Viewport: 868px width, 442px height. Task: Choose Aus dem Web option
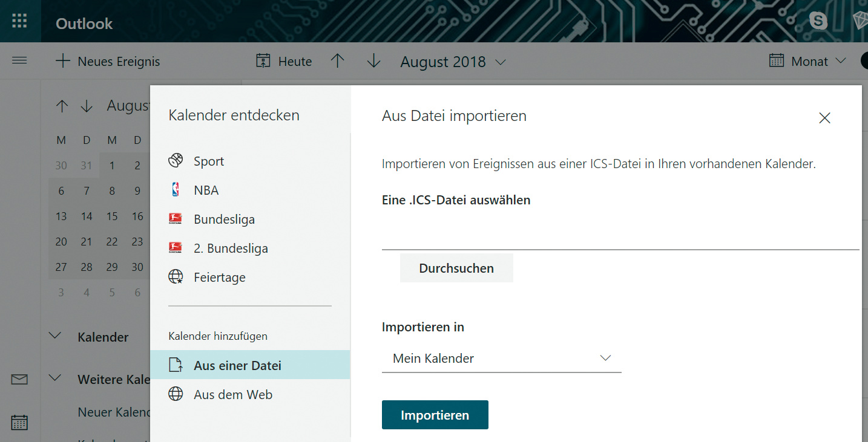click(x=233, y=395)
